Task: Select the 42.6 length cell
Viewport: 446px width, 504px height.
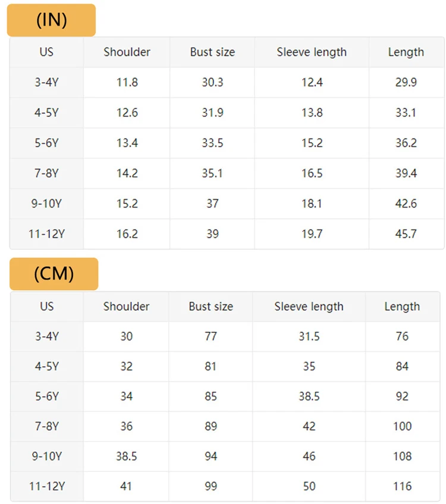Action: (x=406, y=204)
